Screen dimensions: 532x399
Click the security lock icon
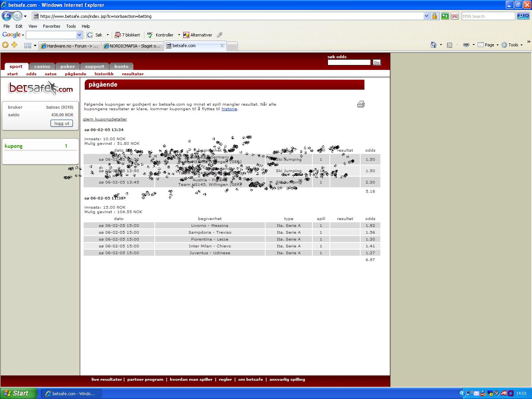pos(435,16)
